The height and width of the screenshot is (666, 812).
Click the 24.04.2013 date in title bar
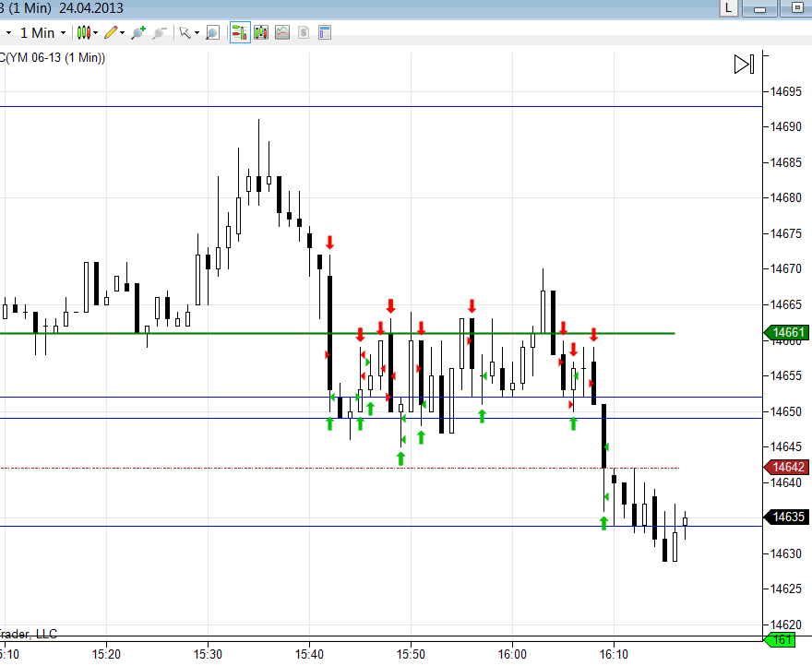(91, 8)
